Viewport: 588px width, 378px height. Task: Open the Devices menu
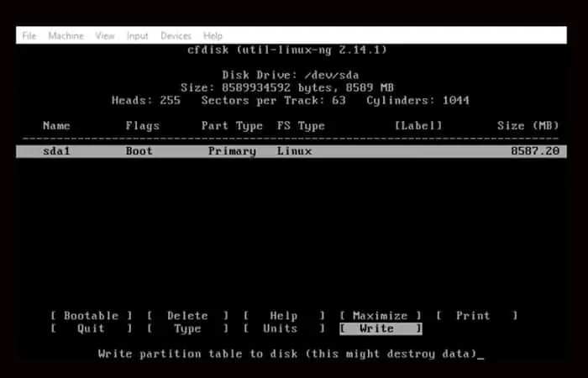[176, 35]
